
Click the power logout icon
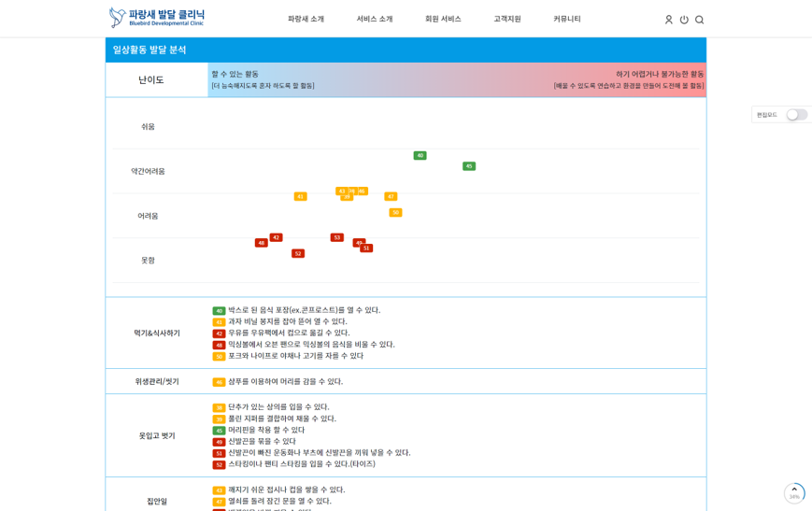[684, 20]
